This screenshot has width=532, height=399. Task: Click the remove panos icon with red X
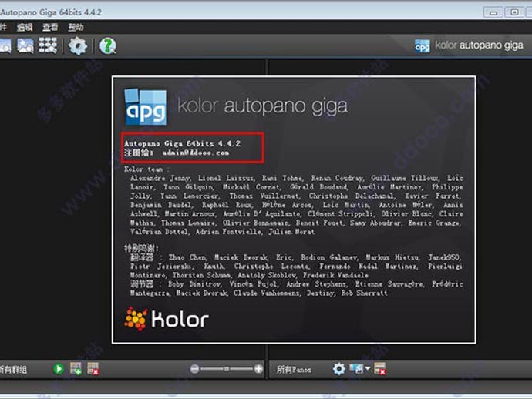tap(380, 368)
